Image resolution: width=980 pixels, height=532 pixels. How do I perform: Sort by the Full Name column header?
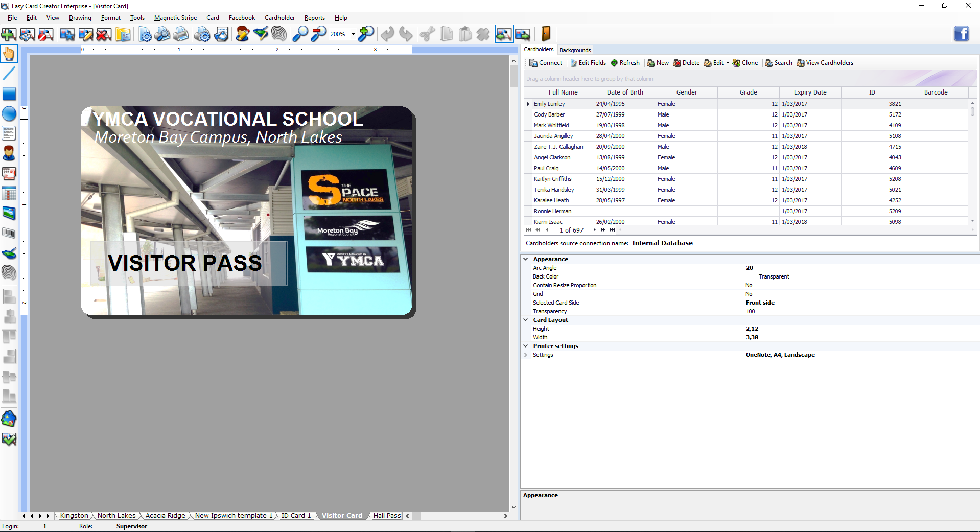coord(563,92)
